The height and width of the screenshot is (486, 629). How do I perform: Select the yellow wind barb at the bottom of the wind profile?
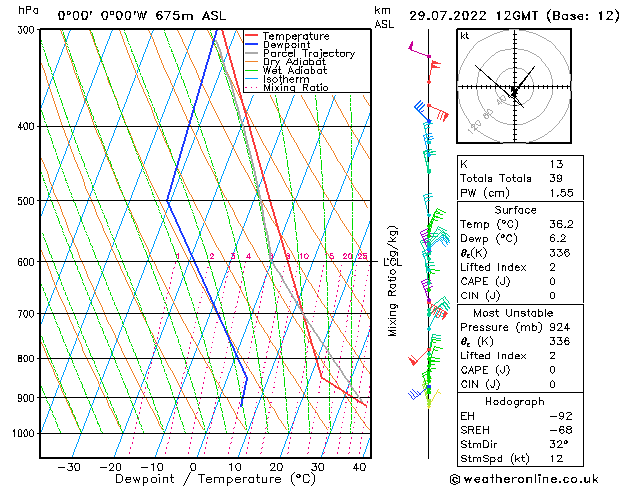429,402
